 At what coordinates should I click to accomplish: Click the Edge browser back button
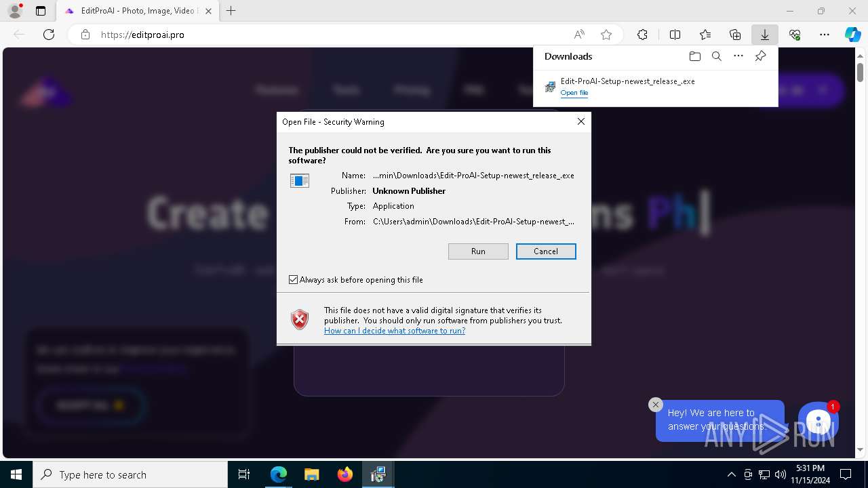(19, 35)
